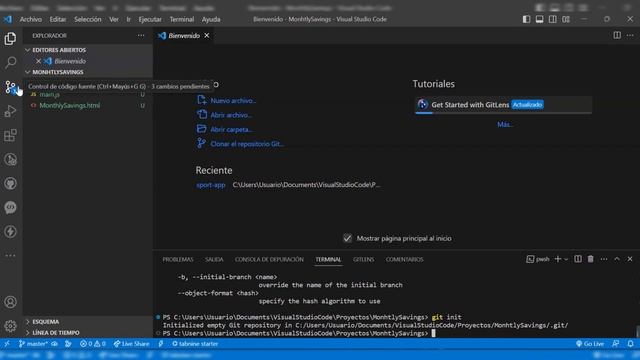Image resolution: width=640 pixels, height=360 pixels.
Task: Show additional views ellipsis in activity bar
Action: [11, 256]
